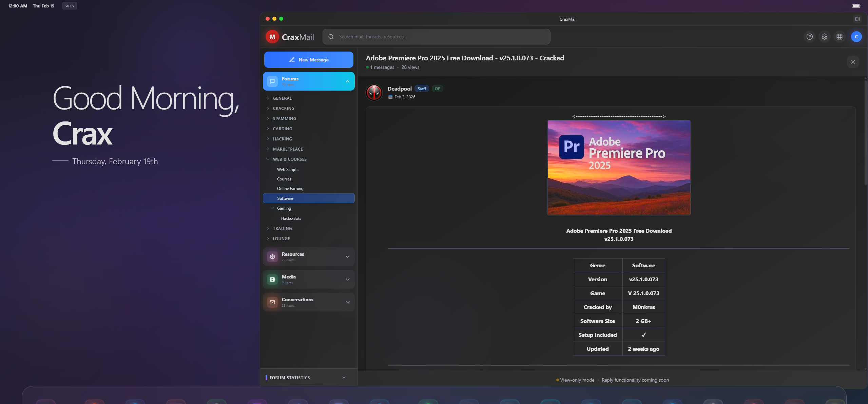
Task: Click the Conversations envelope icon
Action: pos(272,302)
